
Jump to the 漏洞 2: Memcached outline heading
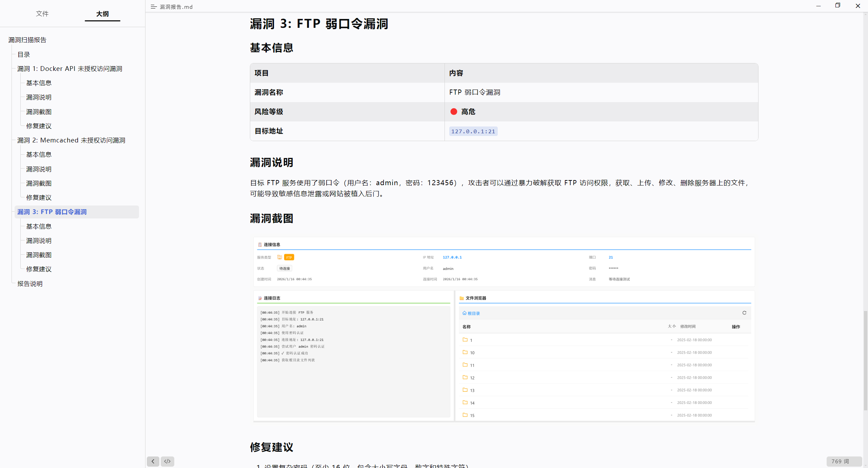[71, 140]
